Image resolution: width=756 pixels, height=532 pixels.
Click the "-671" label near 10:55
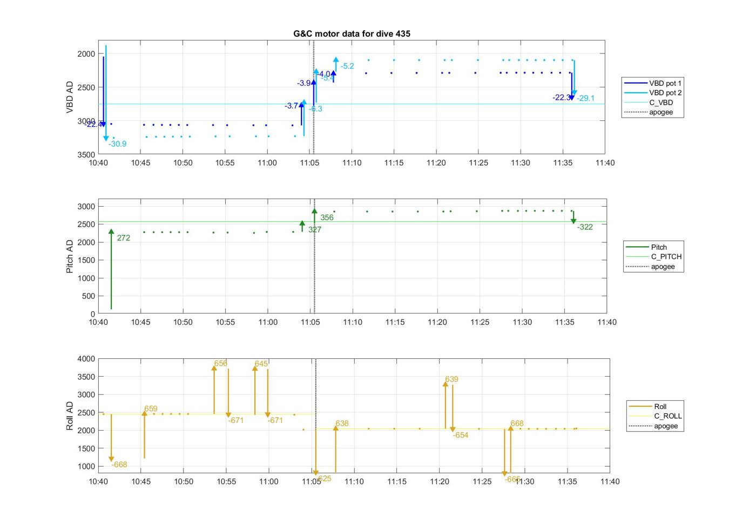(236, 420)
